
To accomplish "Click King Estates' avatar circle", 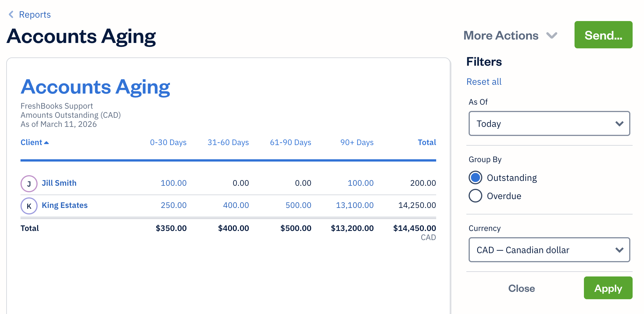I will pyautogui.click(x=28, y=205).
